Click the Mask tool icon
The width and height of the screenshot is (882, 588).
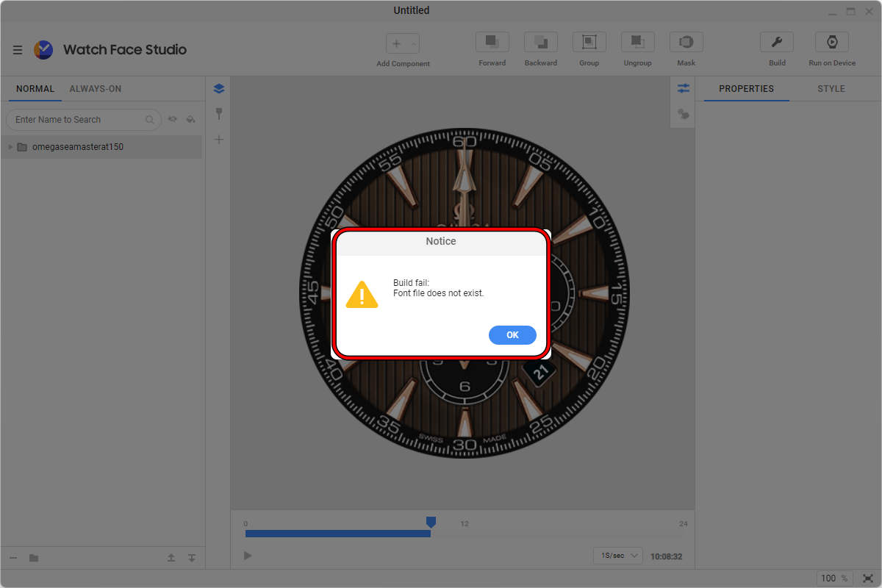coord(686,42)
